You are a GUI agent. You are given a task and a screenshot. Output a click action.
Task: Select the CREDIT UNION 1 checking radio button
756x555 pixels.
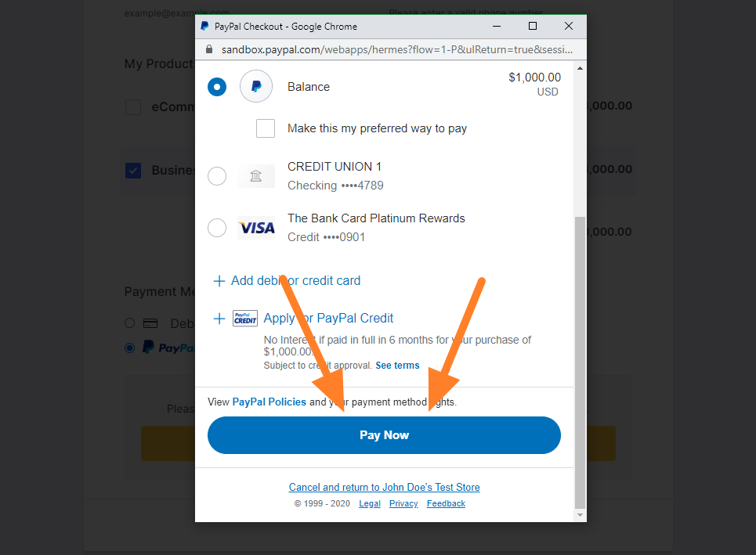pyautogui.click(x=217, y=176)
